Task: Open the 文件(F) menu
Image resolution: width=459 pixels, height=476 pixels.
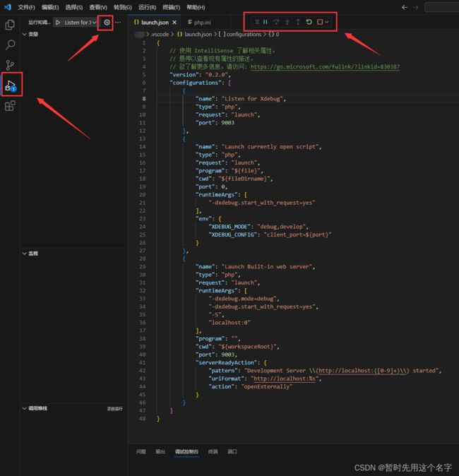Action: (x=26, y=7)
